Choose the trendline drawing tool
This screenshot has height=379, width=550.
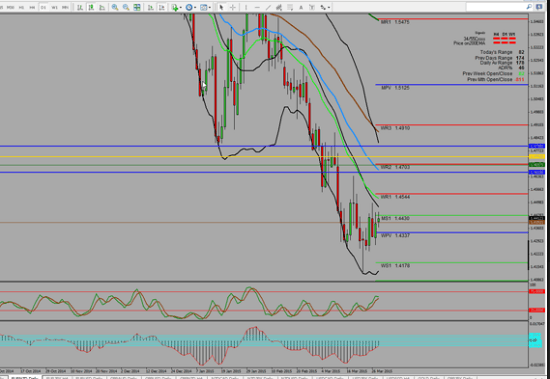[268, 7]
